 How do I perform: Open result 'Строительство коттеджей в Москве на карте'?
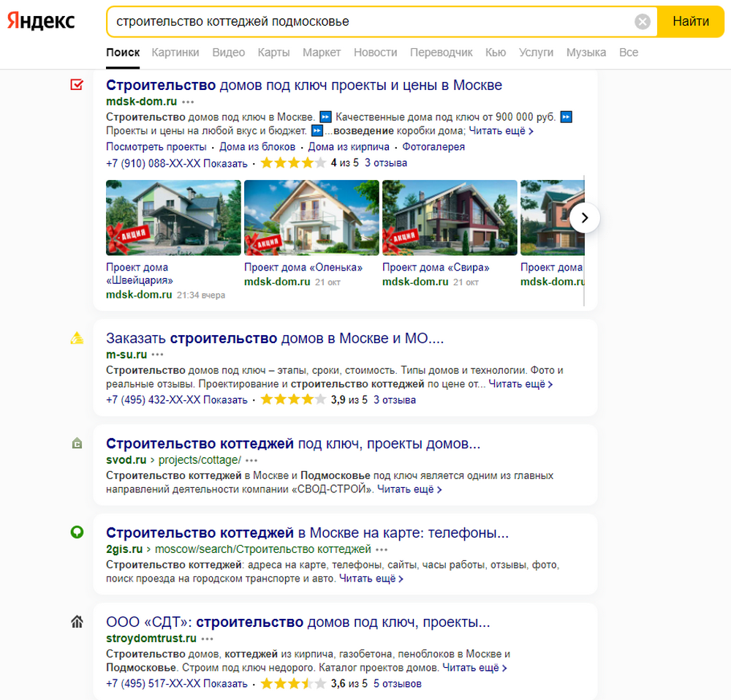[x=307, y=532]
